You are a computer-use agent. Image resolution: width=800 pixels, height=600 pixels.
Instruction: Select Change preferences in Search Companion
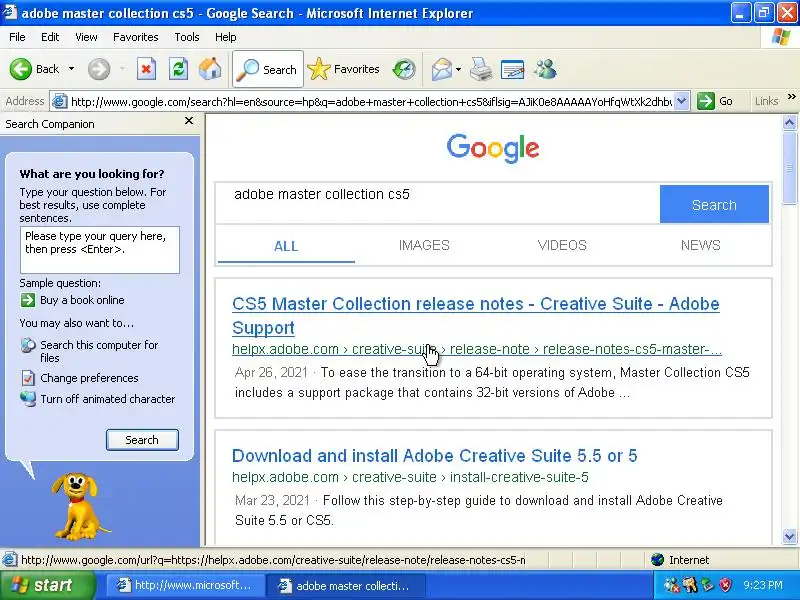click(89, 378)
